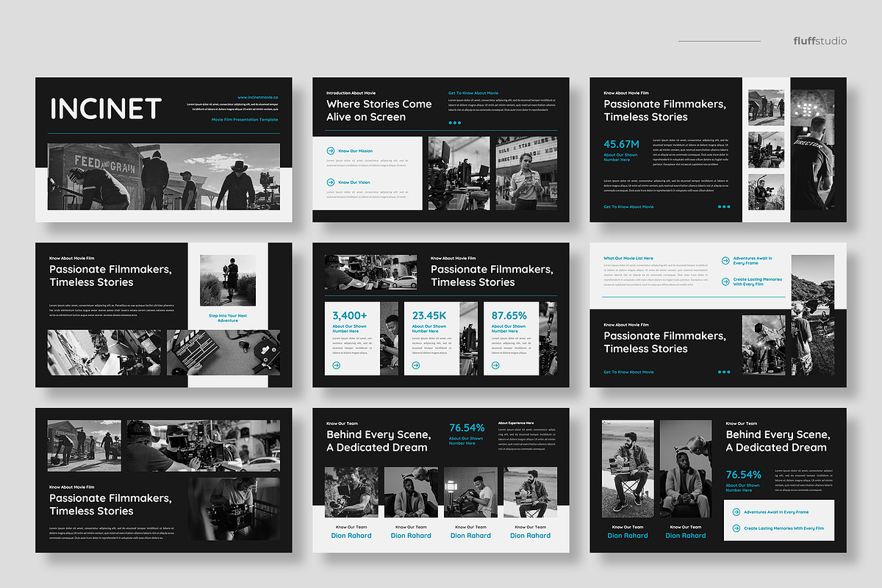Click the four-portrait team slide's portrait of man beside LED light panel
Screen dimensions: 882x588
[x=470, y=492]
